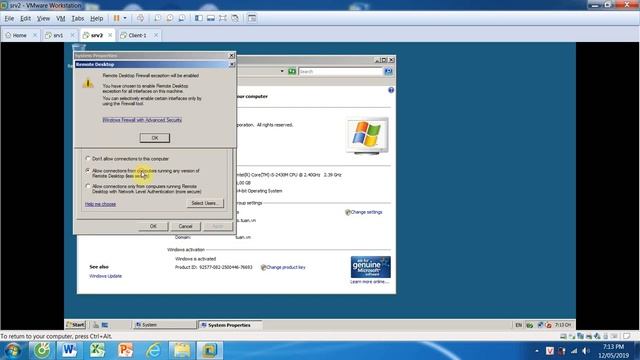This screenshot has height=360, width=640.
Task: Open the guest Start button
Action: (x=76, y=325)
